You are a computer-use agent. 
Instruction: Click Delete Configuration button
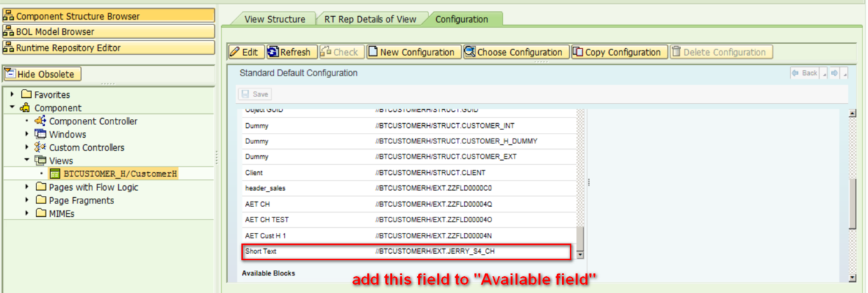(x=720, y=52)
